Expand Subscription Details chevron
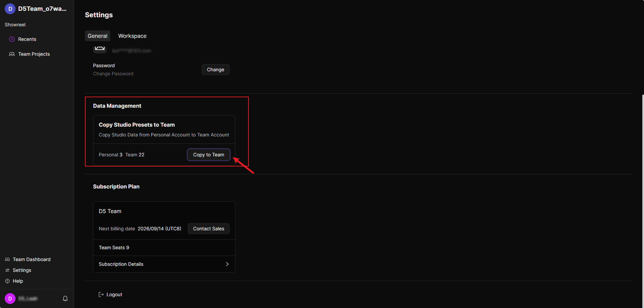The width and height of the screenshot is (644, 308). 227,264
